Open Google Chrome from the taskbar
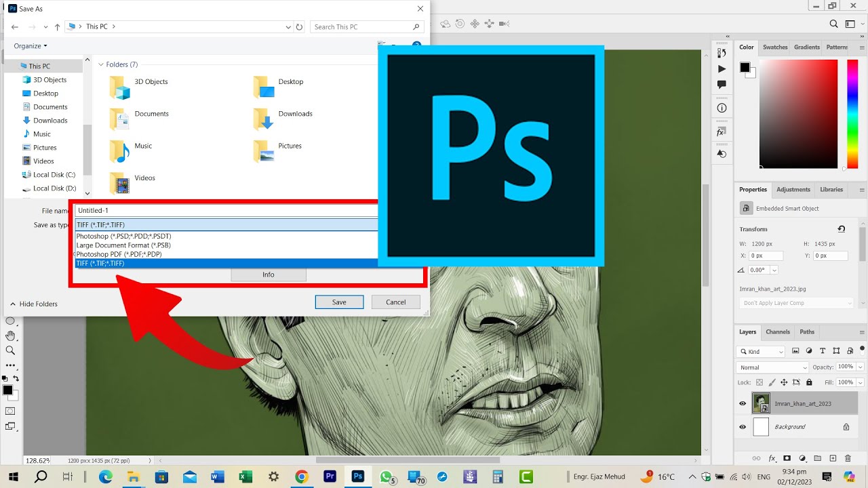This screenshot has width=868, height=488. point(302,476)
